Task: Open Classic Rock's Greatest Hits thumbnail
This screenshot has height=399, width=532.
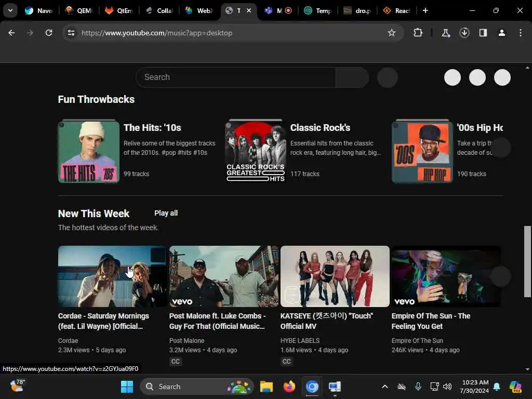Action: [256, 152]
